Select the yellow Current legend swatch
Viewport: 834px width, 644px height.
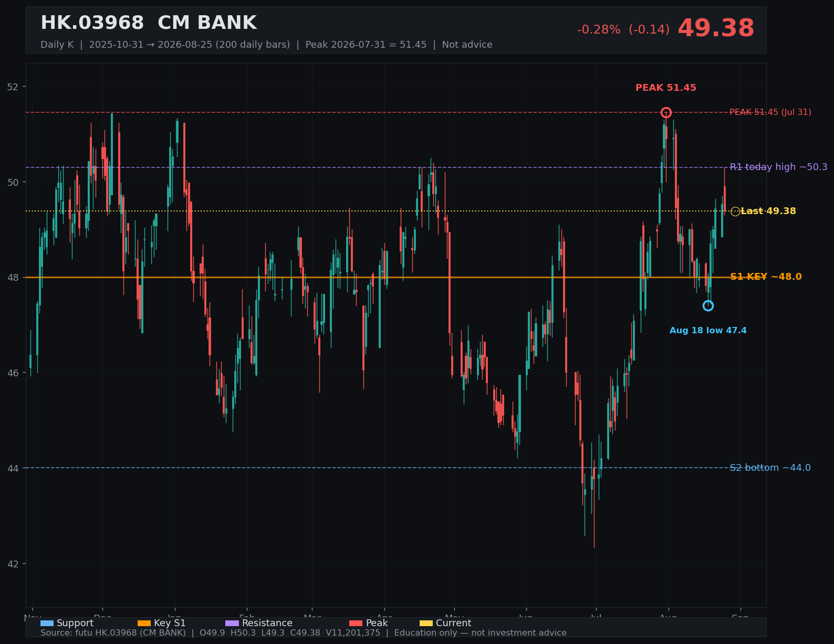[426, 623]
